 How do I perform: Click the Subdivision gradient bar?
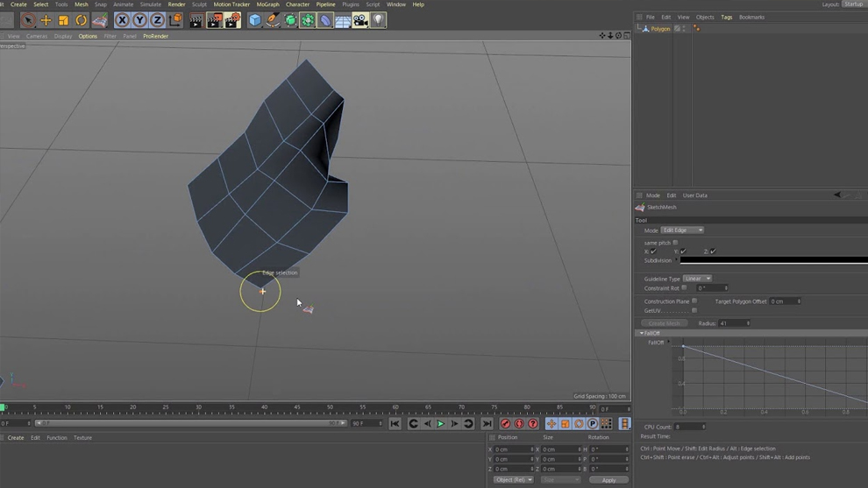click(774, 260)
